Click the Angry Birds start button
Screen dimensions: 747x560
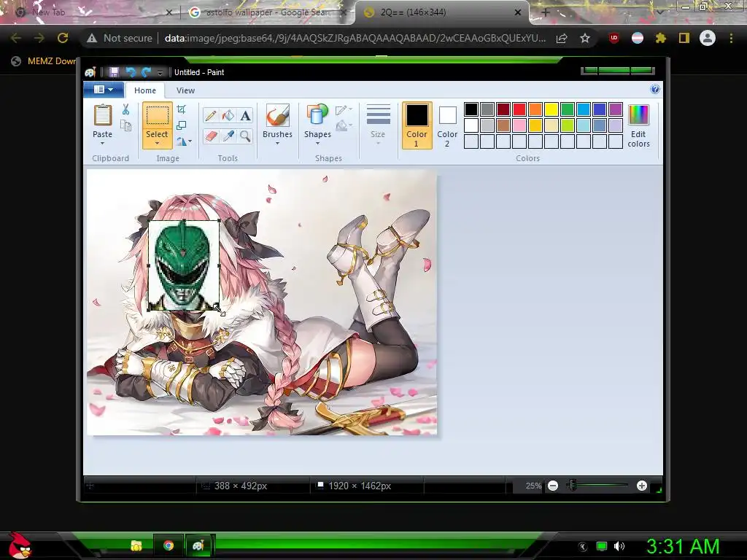pyautogui.click(x=19, y=545)
